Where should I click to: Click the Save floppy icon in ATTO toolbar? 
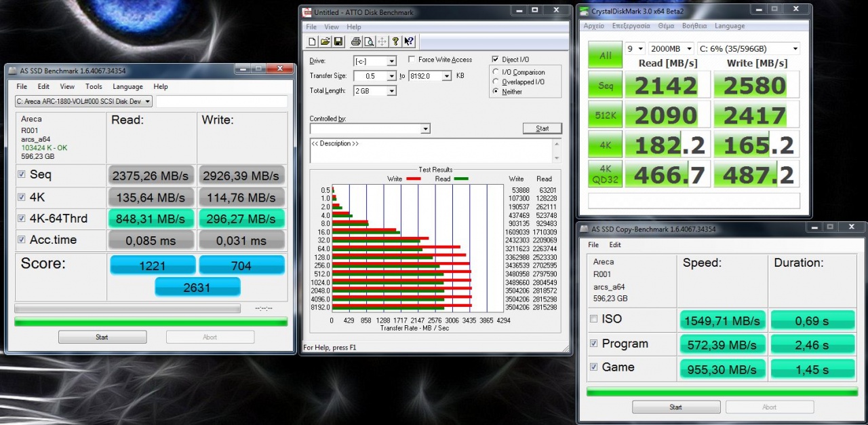coord(338,41)
